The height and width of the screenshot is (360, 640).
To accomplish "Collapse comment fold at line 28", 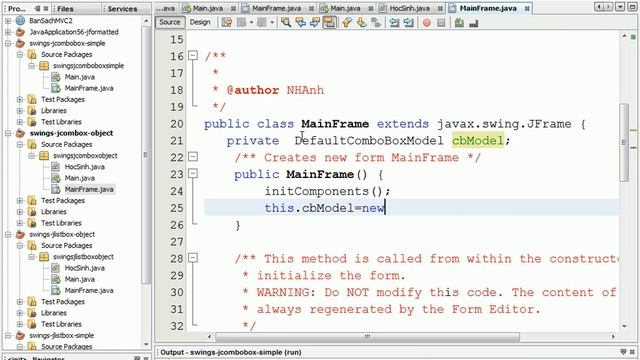I will tap(193, 258).
